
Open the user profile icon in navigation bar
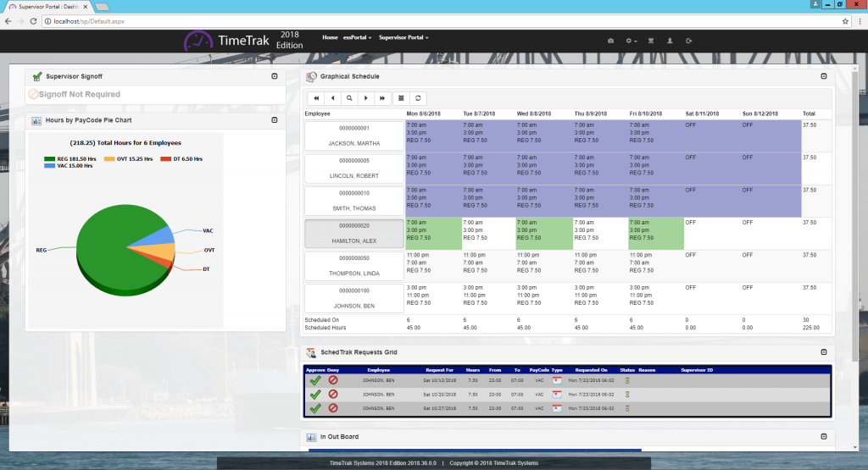coord(670,41)
